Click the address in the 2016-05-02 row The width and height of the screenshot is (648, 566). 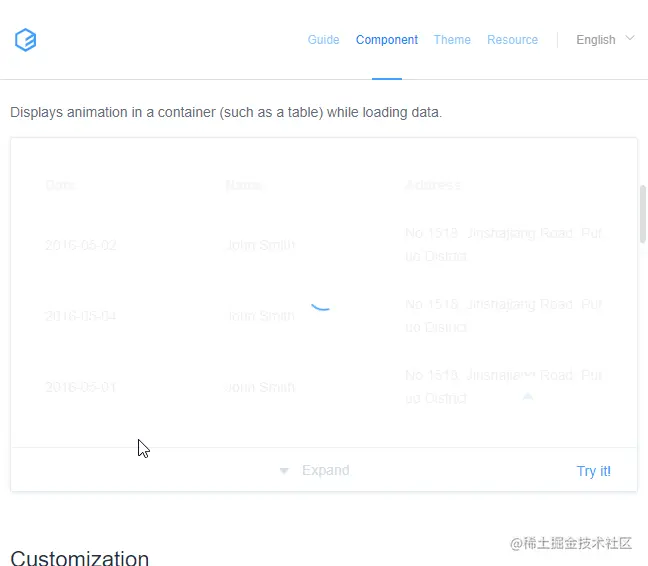(503, 245)
